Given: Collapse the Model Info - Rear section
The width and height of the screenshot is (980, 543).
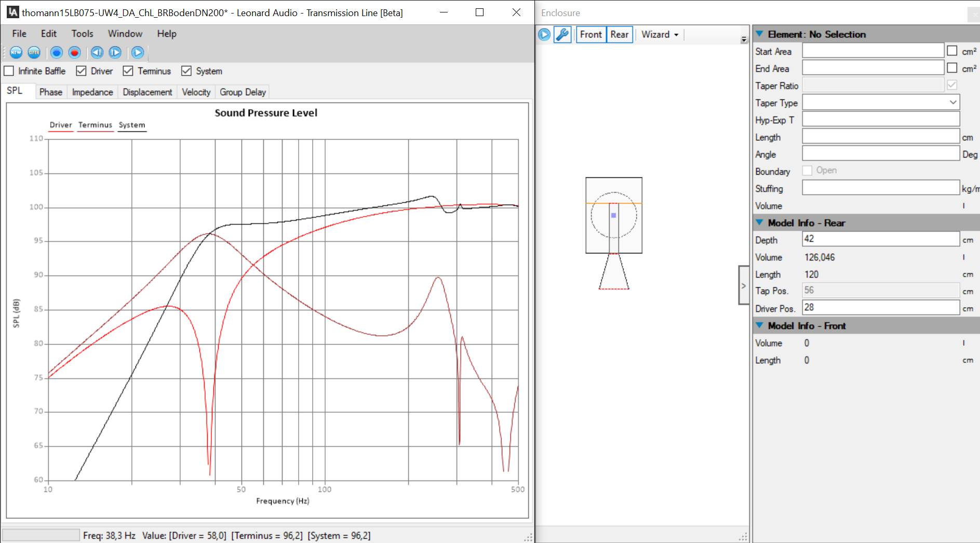Looking at the screenshot, I should pyautogui.click(x=759, y=222).
